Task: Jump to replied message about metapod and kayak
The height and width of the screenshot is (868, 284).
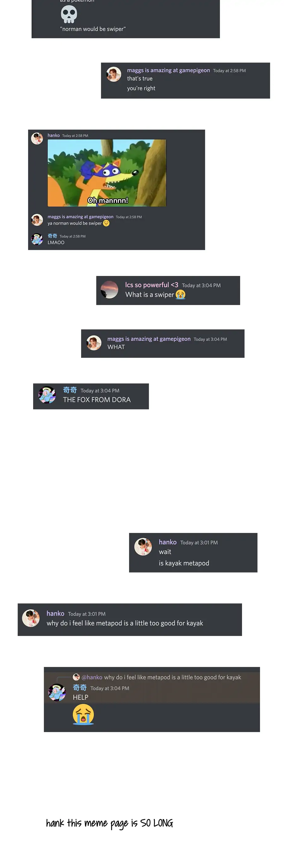Action: pyautogui.click(x=172, y=677)
